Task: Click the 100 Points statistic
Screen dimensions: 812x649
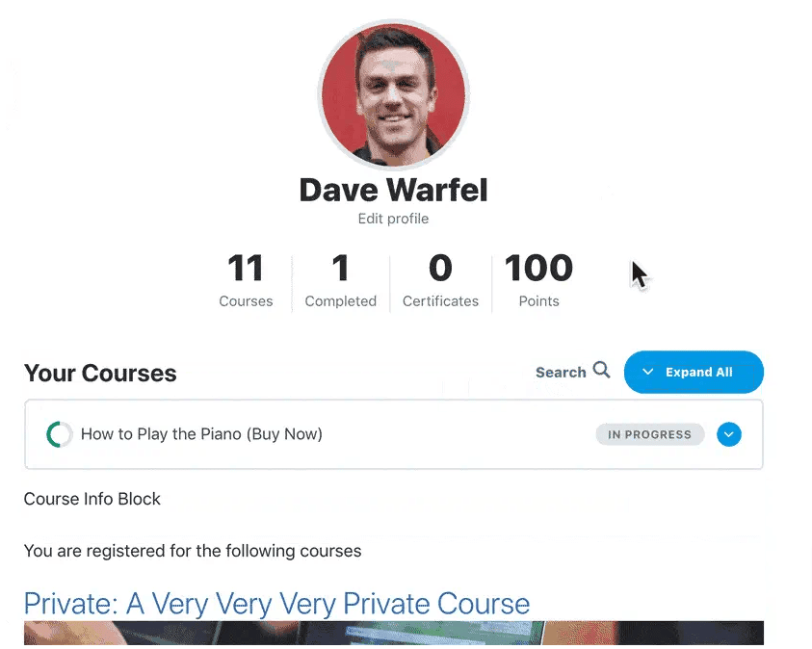Action: click(x=538, y=281)
